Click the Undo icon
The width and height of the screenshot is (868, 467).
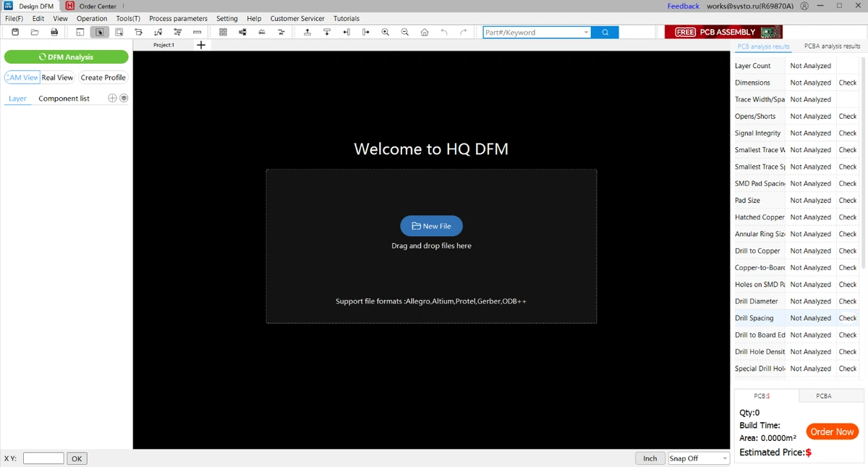[x=444, y=32]
